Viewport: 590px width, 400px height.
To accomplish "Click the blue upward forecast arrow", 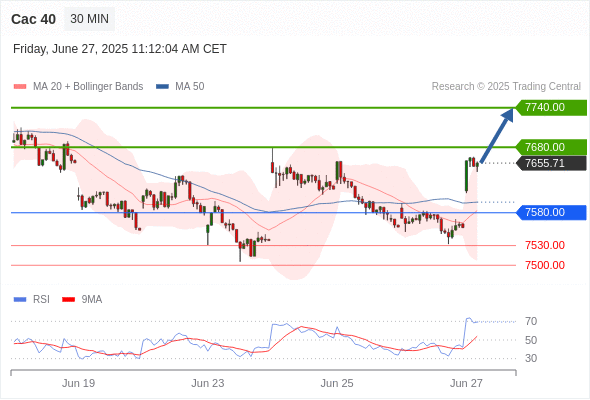I will tap(497, 135).
